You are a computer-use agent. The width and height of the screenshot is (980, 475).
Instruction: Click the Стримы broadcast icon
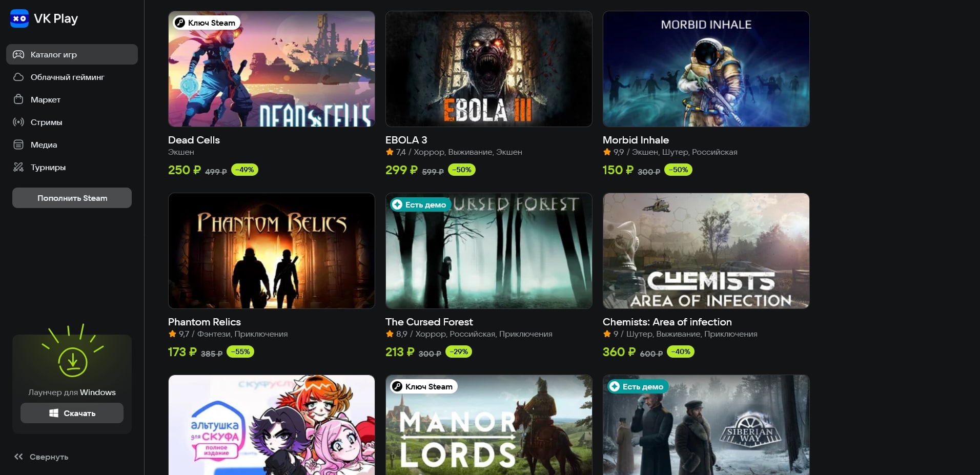tap(18, 122)
